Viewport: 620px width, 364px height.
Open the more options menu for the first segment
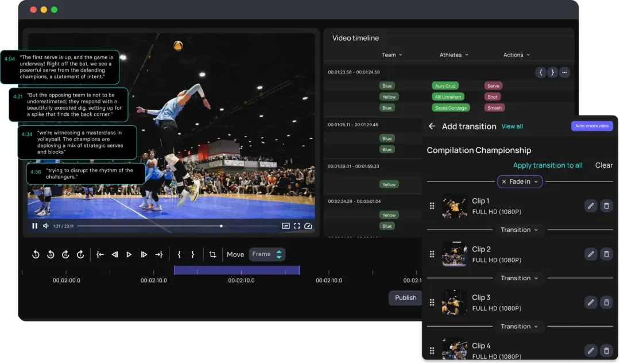click(565, 72)
